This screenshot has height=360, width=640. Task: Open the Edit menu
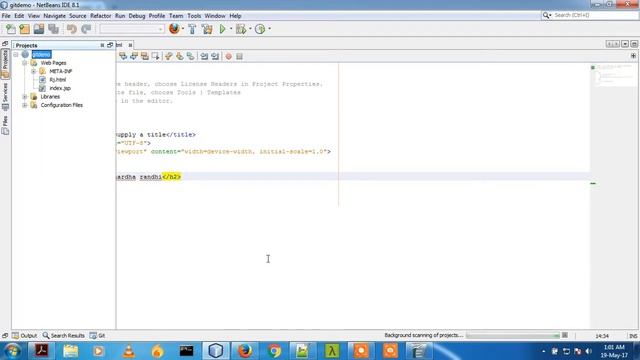tap(19, 16)
